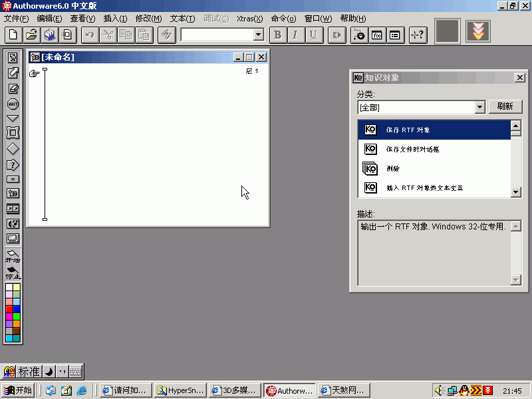532x399 pixels.
Task: Click the 刷新 button
Action: click(505, 106)
